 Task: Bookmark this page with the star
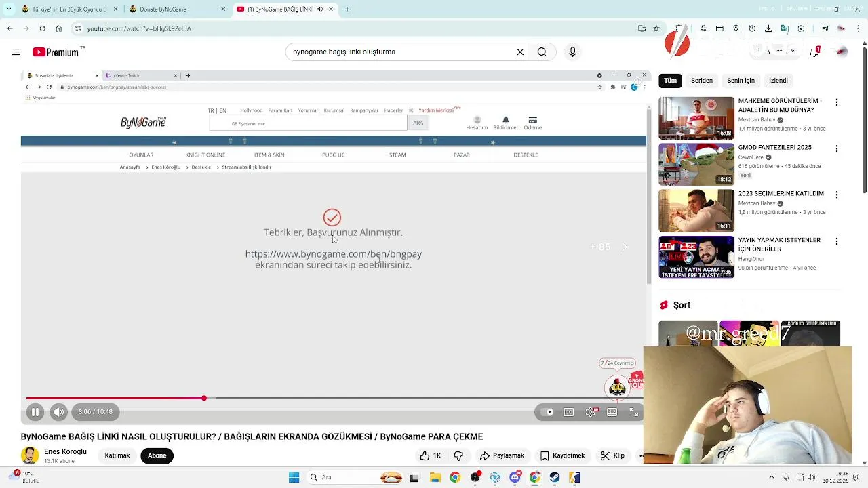point(656,28)
